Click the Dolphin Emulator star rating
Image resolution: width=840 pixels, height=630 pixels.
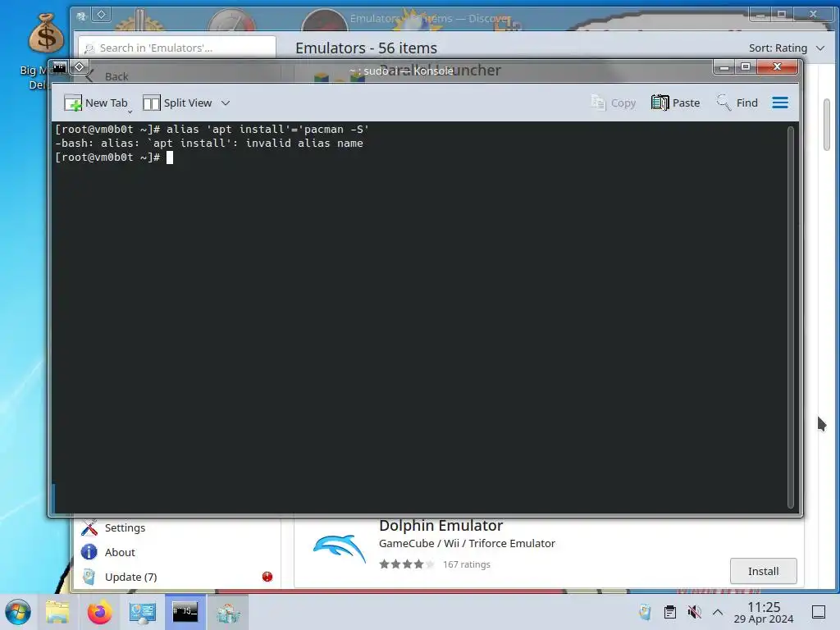407,564
